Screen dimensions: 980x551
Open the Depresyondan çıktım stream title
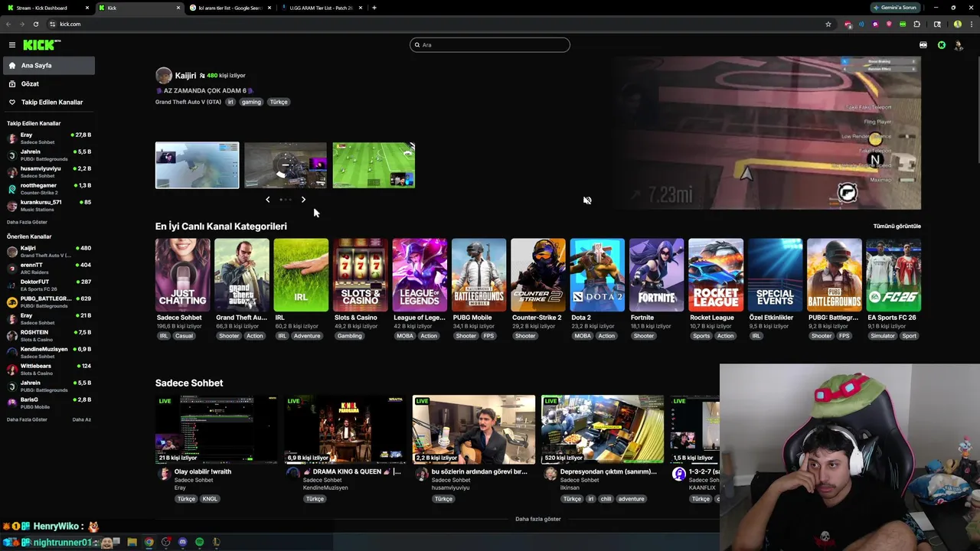[x=608, y=472]
